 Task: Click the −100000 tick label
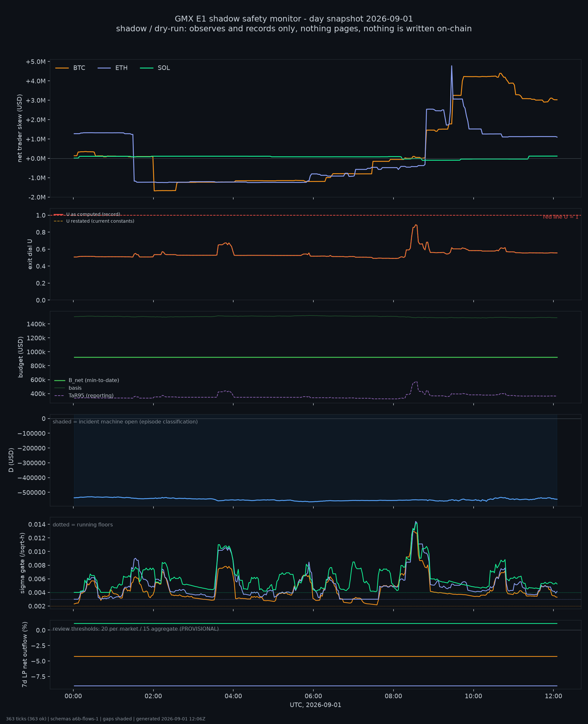pyautogui.click(x=31, y=433)
